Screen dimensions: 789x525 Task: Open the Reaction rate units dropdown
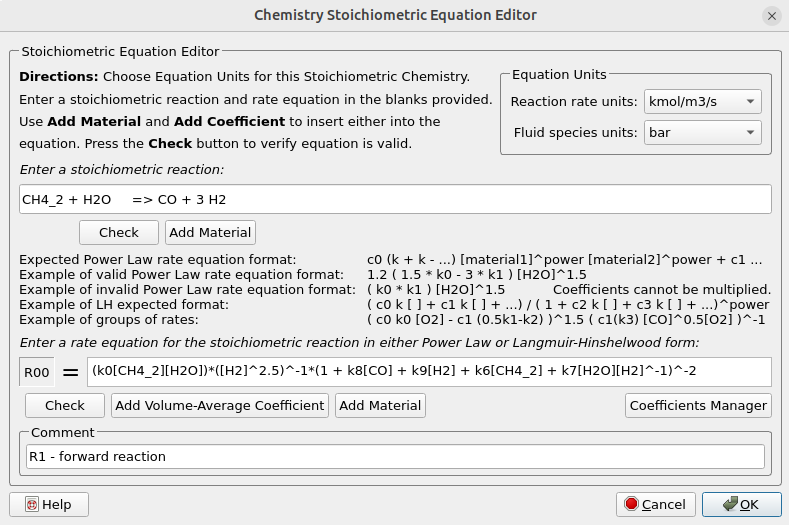tap(703, 102)
